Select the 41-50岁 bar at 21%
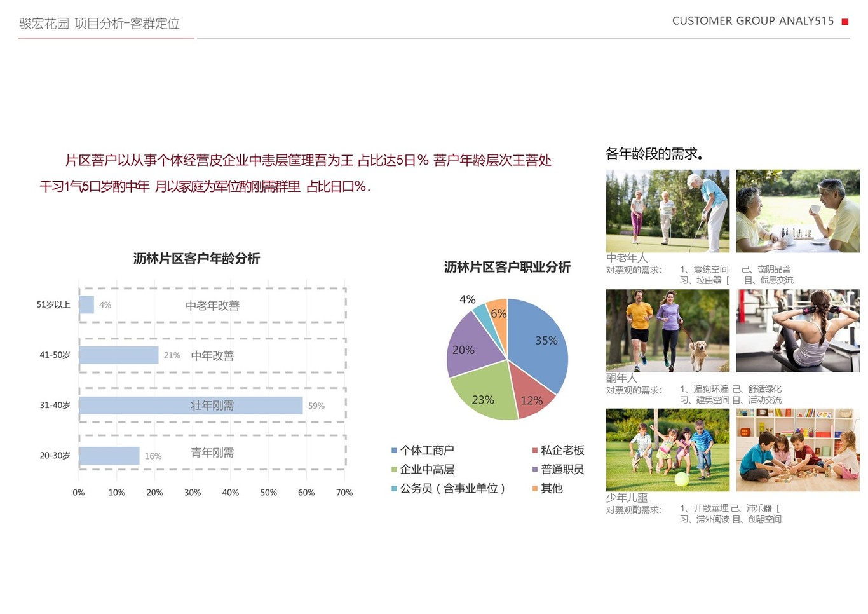 [119, 355]
